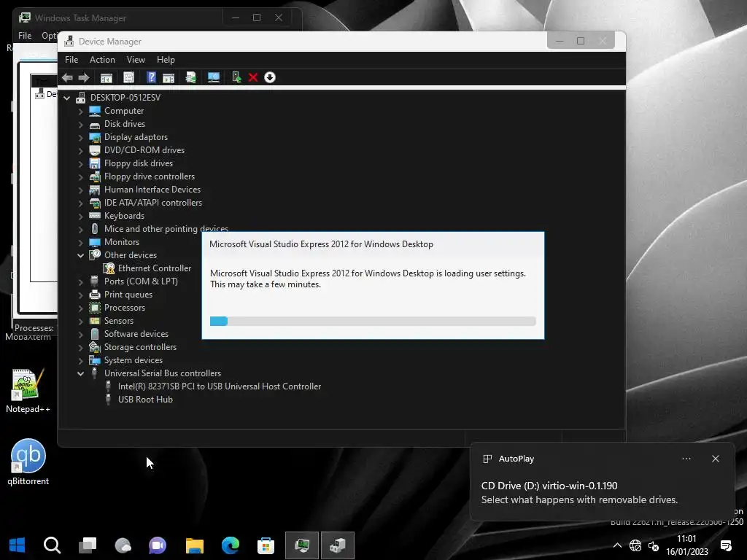Screen dimensions: 747x560
Task: Click the Enable device toolbar icon
Action: click(x=236, y=77)
